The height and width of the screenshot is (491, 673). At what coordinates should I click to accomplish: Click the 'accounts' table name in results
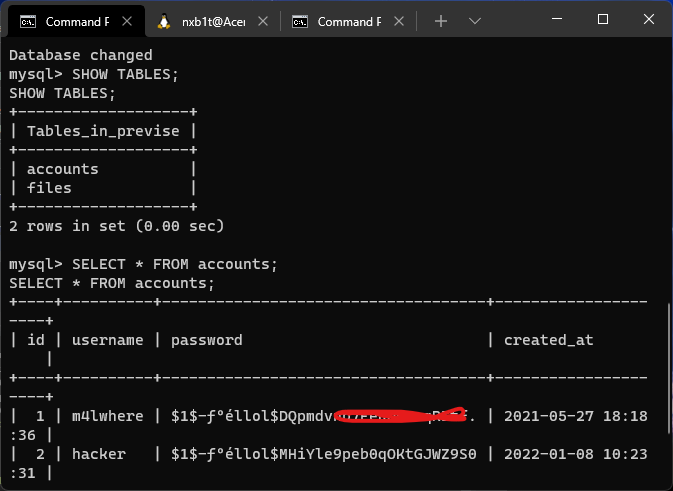62,169
